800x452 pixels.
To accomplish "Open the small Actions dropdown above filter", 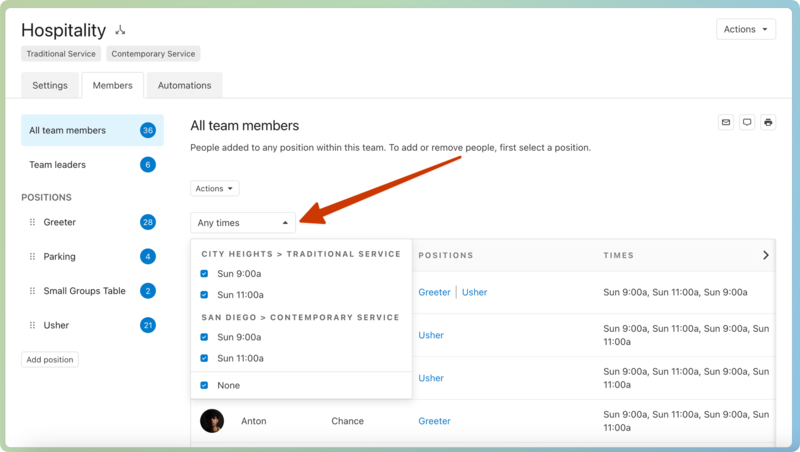I will click(215, 188).
